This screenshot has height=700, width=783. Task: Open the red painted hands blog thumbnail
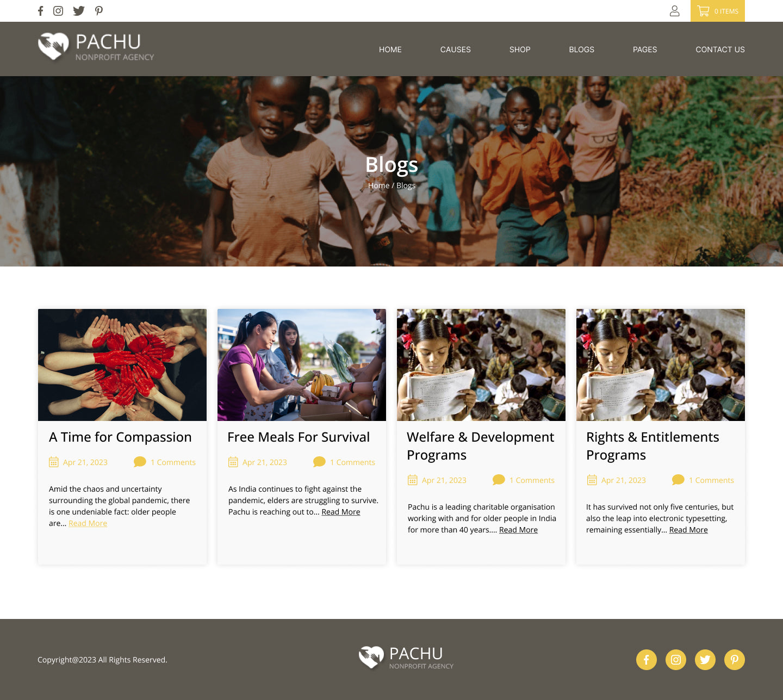(x=122, y=365)
